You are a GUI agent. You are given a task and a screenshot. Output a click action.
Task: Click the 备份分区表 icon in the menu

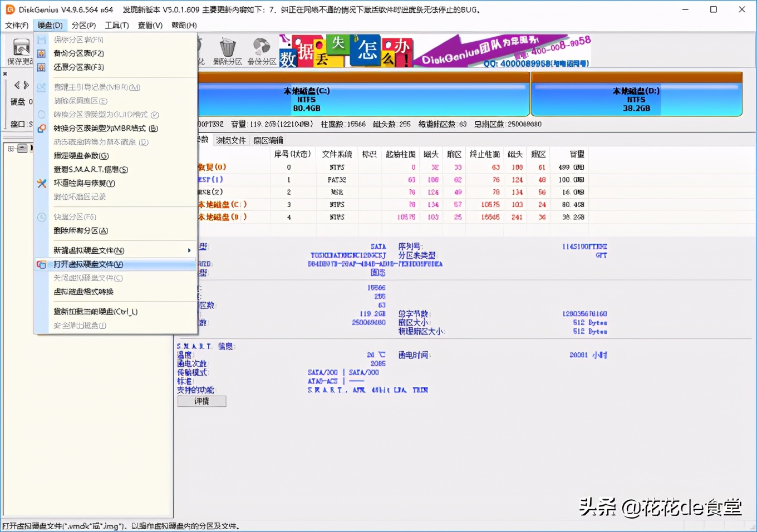pyautogui.click(x=42, y=53)
